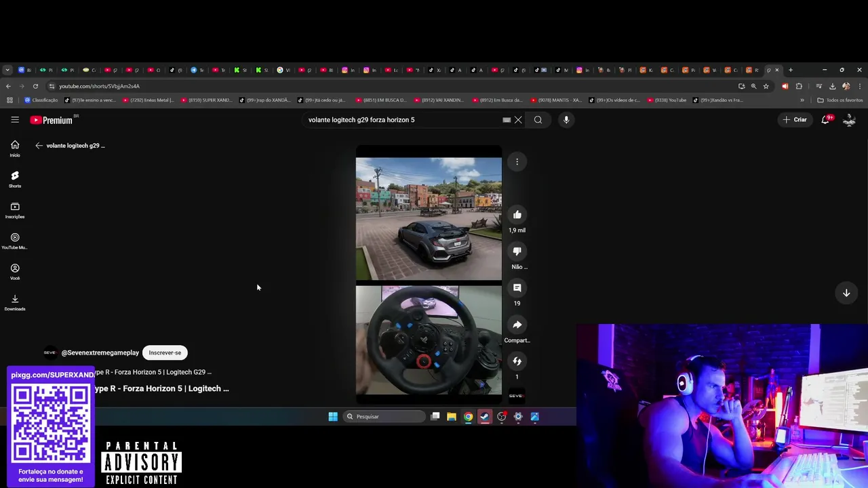Open the YouTube guide hamburger menu
The height and width of the screenshot is (488, 868).
click(x=15, y=120)
